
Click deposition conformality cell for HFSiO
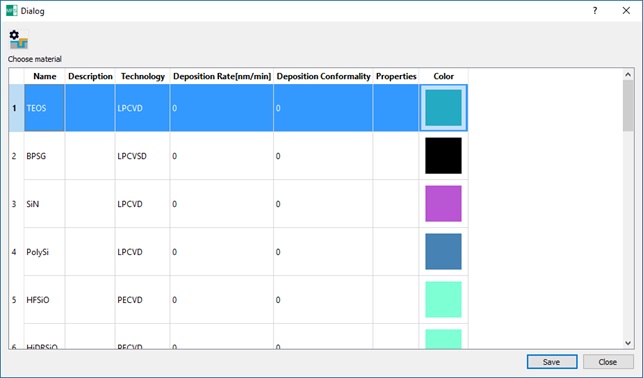[323, 300]
